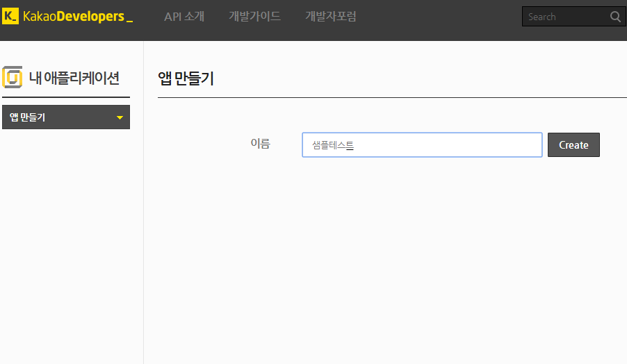Screen dimensions: 627x364
Task: Click the 앱 만들기 page title
Action: (186, 78)
